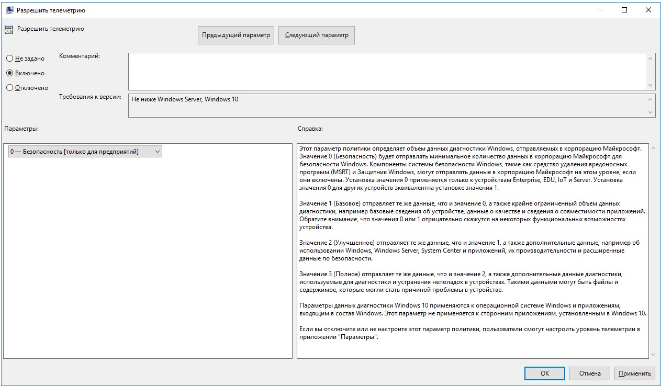Click the 'Параметры:' label
The width and height of the screenshot is (663, 388).
(x=21, y=128)
